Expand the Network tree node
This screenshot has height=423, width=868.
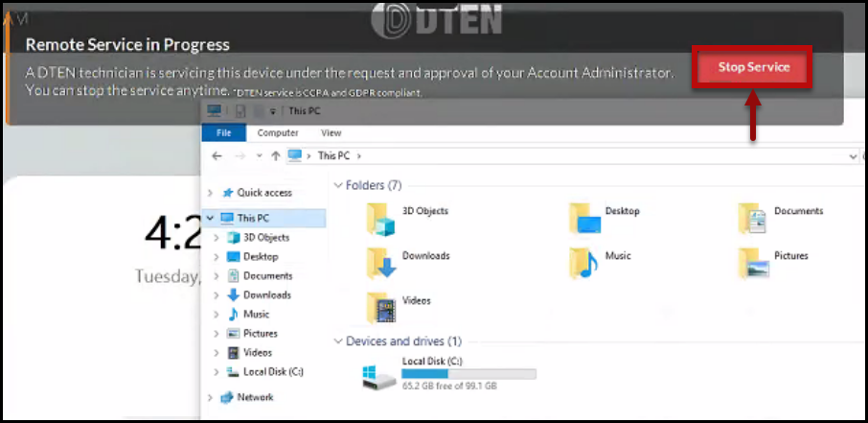210,397
